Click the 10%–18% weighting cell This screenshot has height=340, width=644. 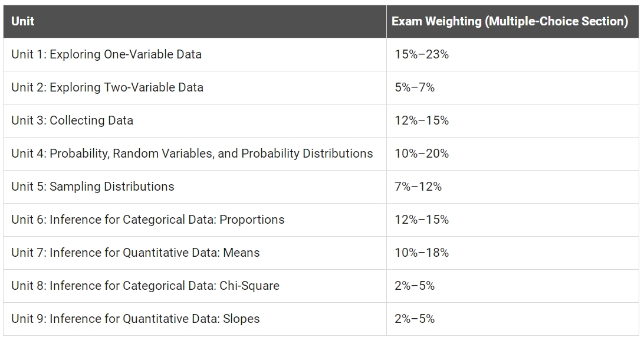pyautogui.click(x=512, y=253)
